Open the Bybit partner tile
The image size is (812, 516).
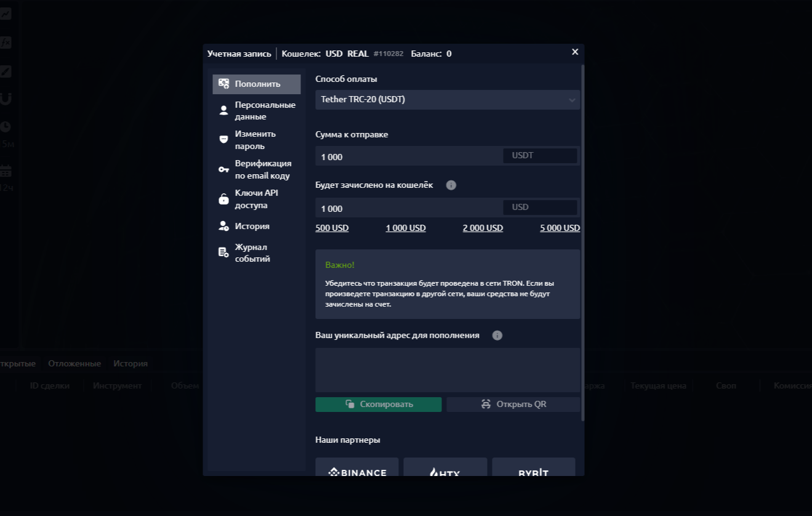click(534, 467)
